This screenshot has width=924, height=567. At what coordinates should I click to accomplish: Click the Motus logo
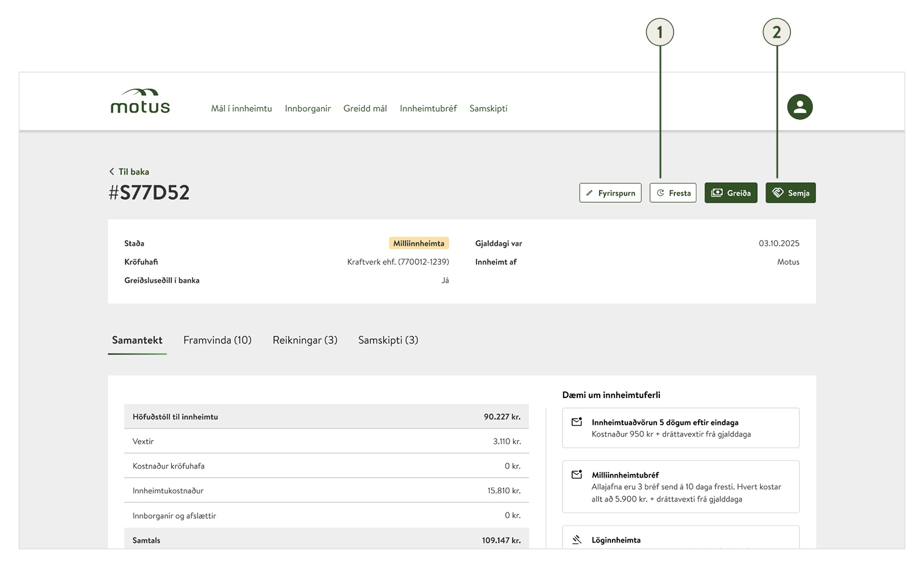click(140, 101)
